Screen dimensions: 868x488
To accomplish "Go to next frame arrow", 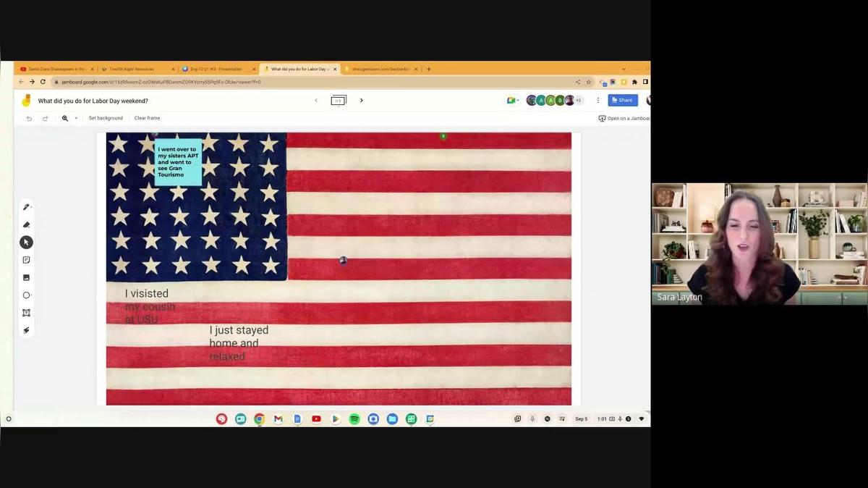I will pos(362,101).
